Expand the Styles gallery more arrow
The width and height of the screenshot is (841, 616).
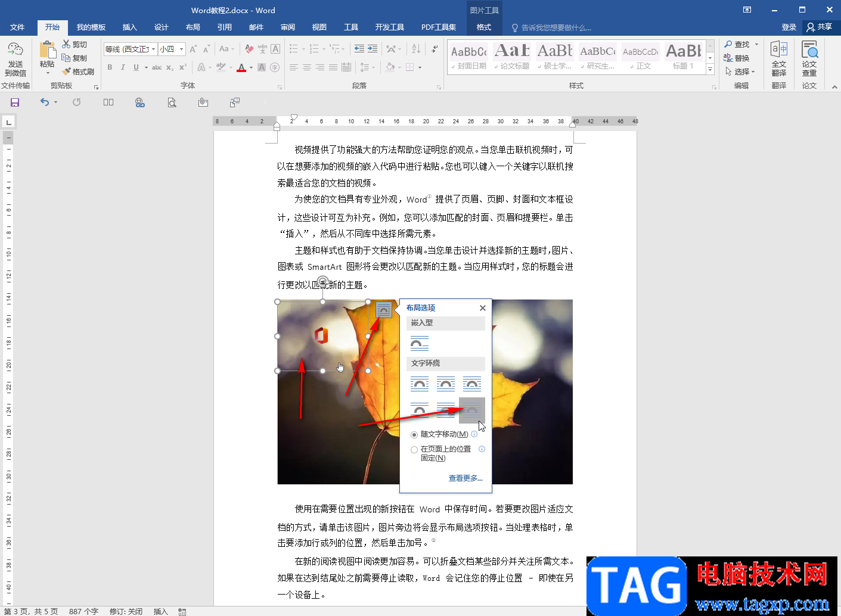coord(710,69)
